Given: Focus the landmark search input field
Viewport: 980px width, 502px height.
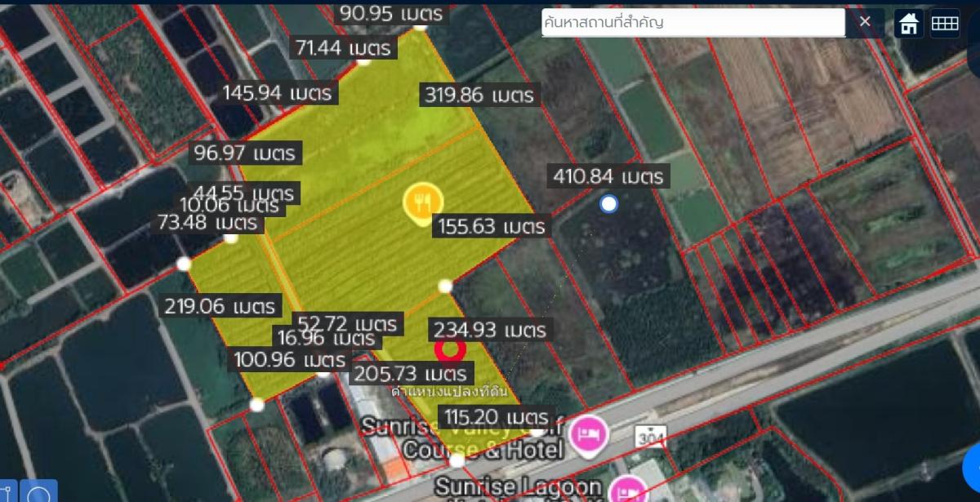Looking at the screenshot, I should pos(693,23).
